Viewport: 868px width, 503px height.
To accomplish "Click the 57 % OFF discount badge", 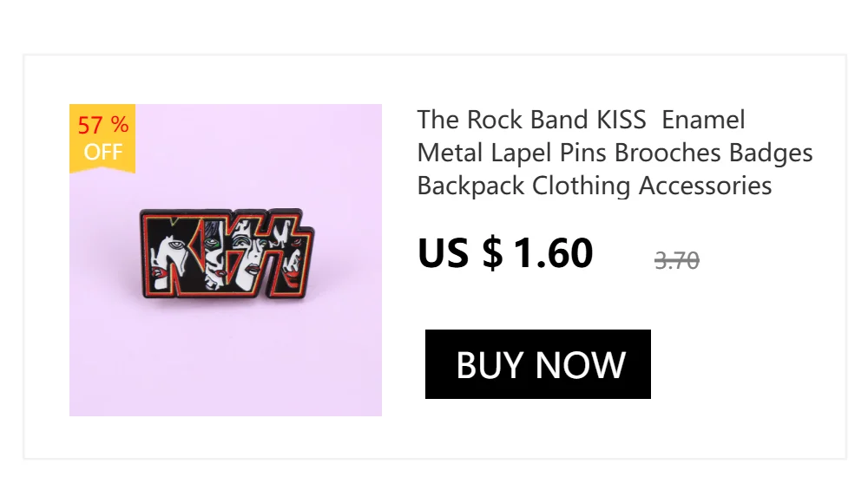I will 102,139.
